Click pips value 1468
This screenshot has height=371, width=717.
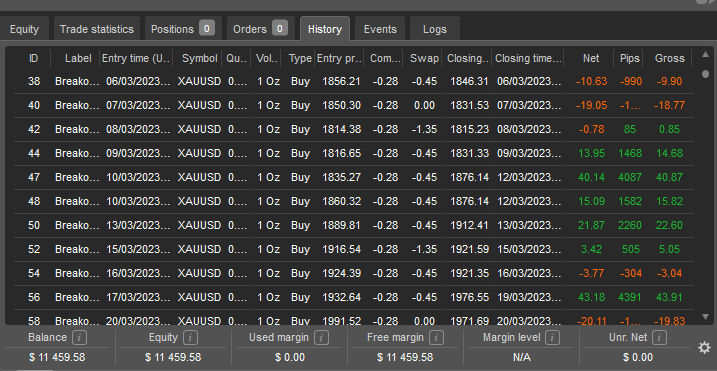tap(630, 153)
